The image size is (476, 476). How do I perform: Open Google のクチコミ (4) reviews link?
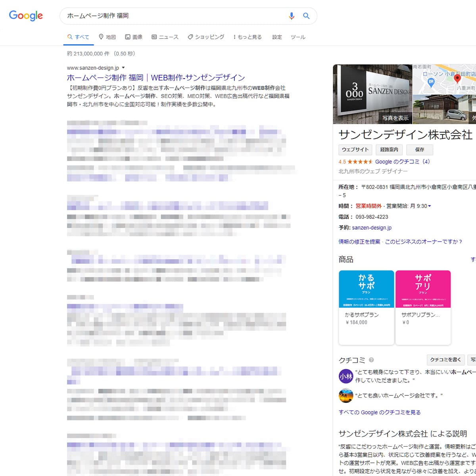point(402,161)
